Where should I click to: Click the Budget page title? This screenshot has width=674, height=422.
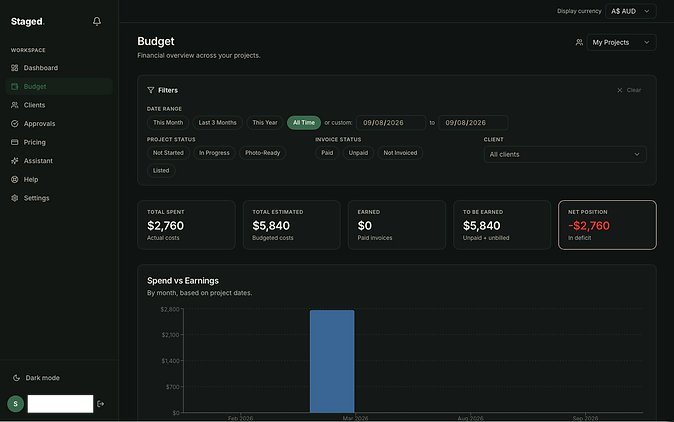(x=156, y=41)
